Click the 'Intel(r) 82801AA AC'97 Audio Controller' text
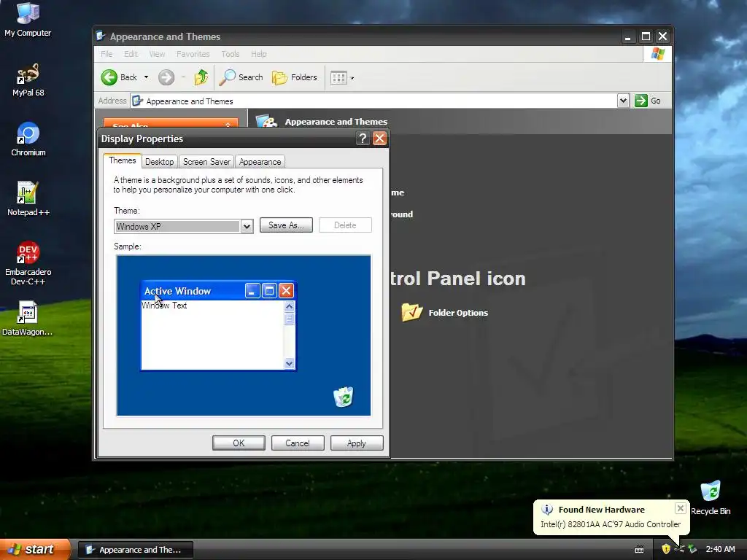The height and width of the screenshot is (560, 747). pos(611,524)
